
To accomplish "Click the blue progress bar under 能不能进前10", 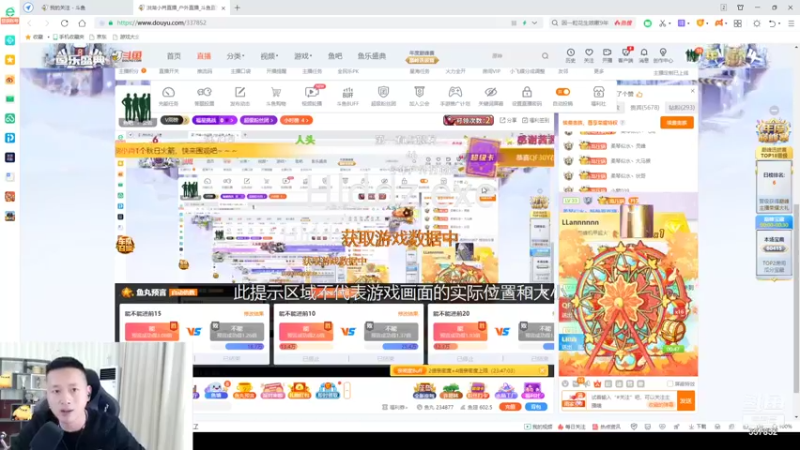I will pos(399,346).
